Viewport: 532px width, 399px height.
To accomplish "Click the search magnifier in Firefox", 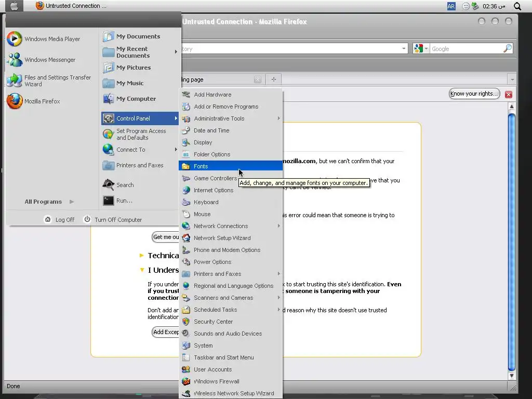I will pos(508,48).
